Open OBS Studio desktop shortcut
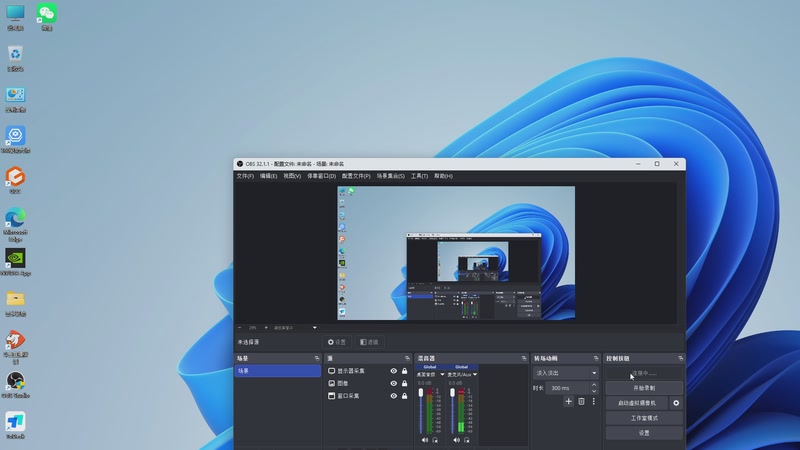Image resolution: width=800 pixels, height=450 pixels. click(15, 384)
